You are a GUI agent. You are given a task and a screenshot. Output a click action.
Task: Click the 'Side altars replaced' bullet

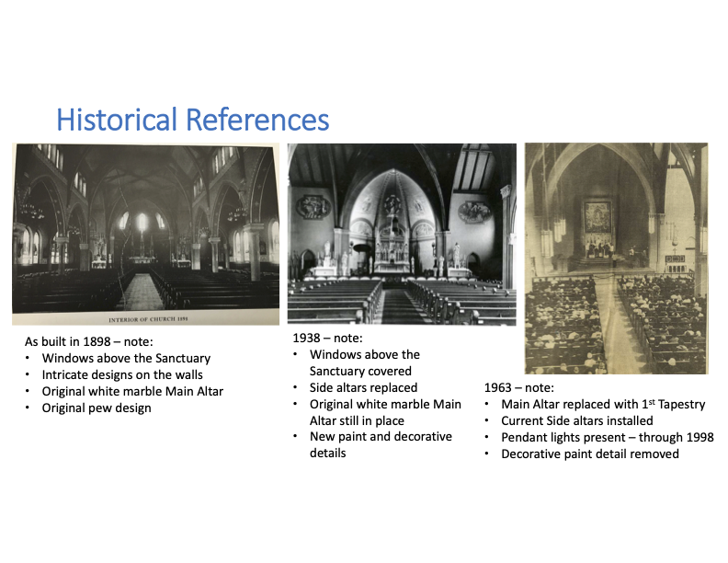363,387
